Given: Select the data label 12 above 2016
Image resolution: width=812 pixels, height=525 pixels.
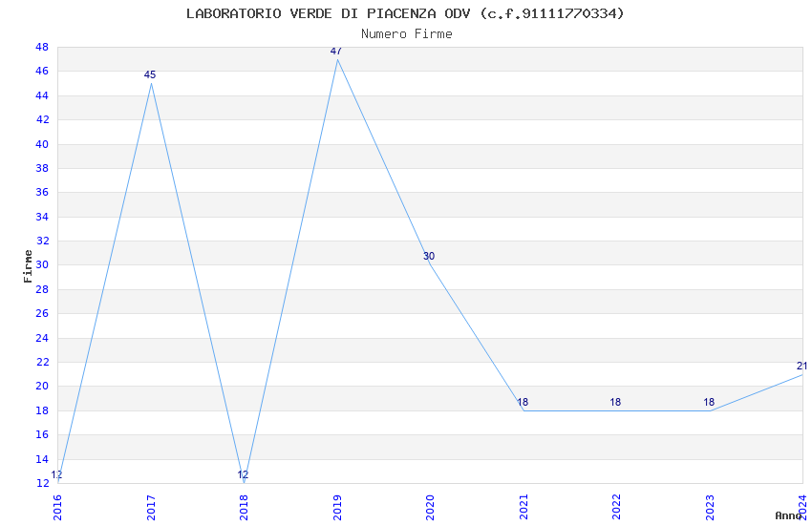Looking at the screenshot, I should [x=56, y=474].
